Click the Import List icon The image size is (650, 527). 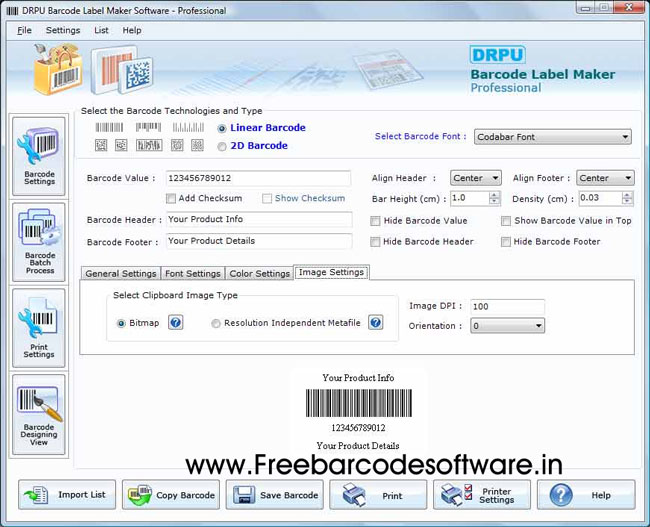click(x=36, y=495)
